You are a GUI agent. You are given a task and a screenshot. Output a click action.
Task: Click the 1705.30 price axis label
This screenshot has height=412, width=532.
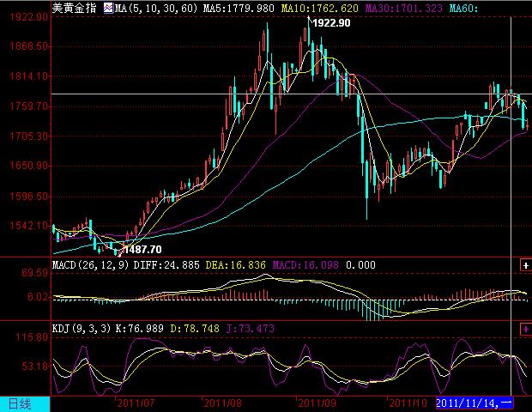pyautogui.click(x=29, y=136)
